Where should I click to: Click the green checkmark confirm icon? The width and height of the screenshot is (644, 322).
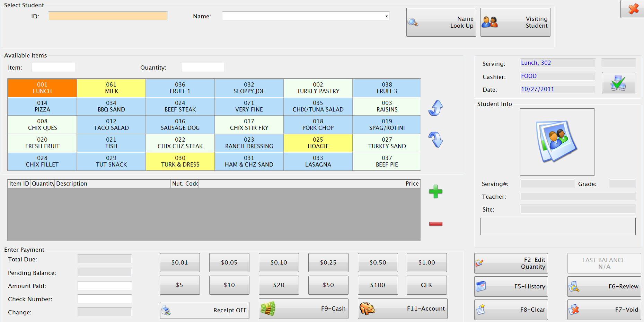(618, 83)
